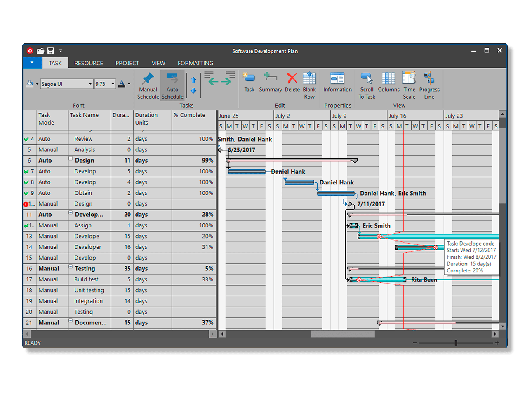
Task: Open the font color dropdown
Action: 128,84
